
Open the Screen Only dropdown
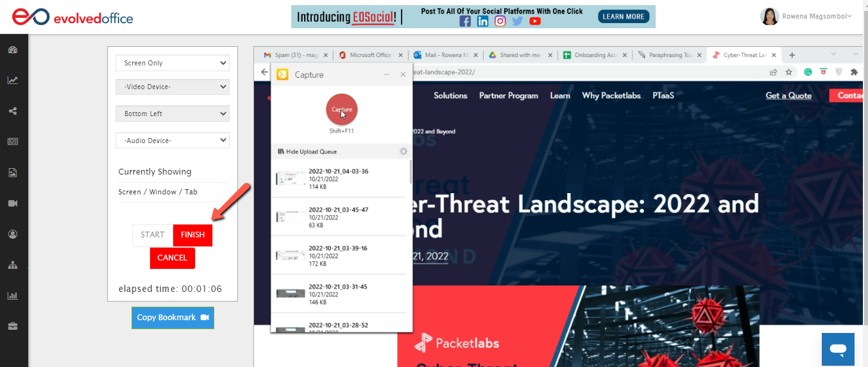coord(173,63)
